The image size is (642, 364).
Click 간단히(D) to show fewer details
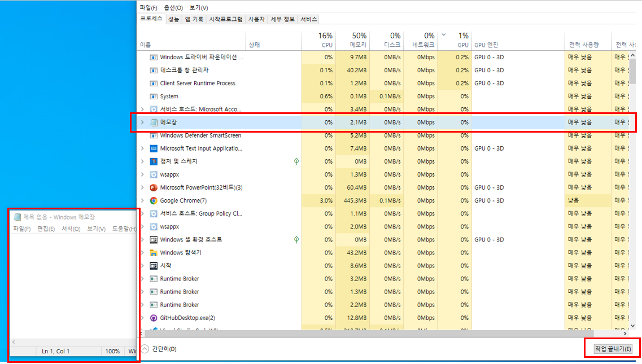pyautogui.click(x=164, y=349)
